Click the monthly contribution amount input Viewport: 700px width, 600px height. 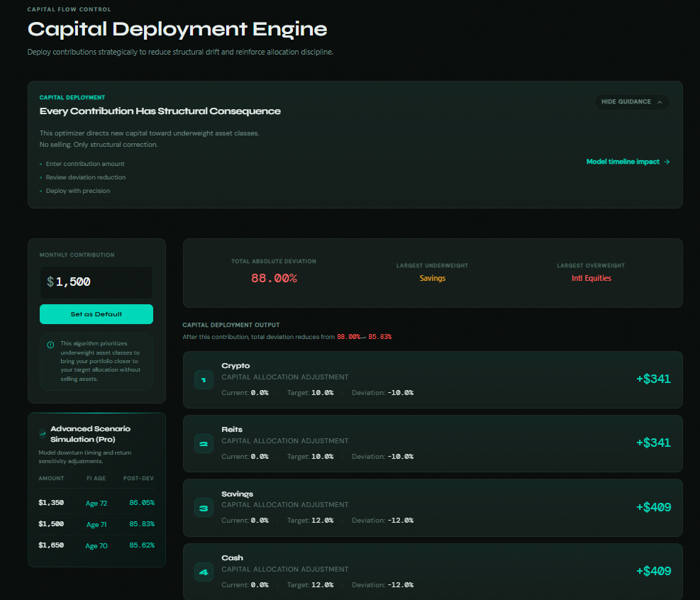click(99, 282)
